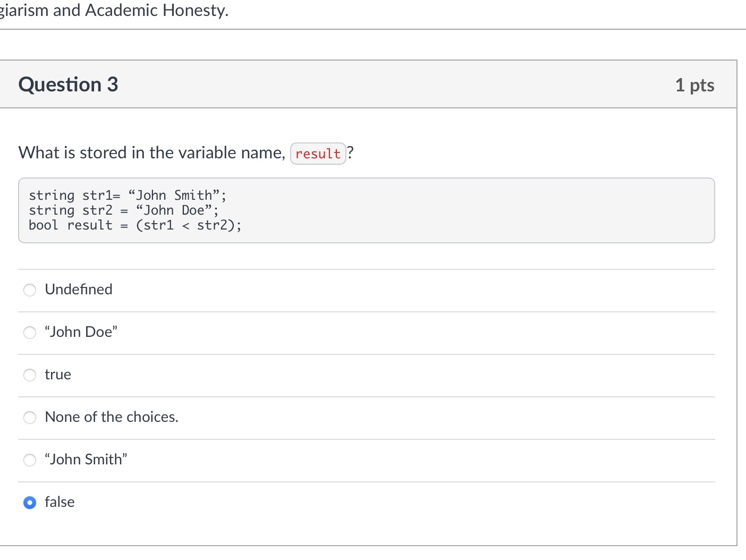Click the red "result" inline code tag
Screen dimensions: 746x560
coord(318,154)
